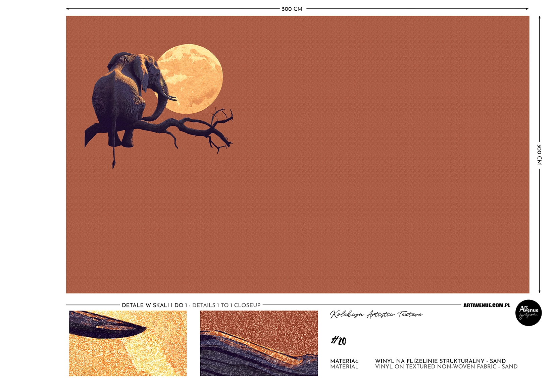The width and height of the screenshot is (555, 392).
Task: Click the #20 design number
Action: pos(338,341)
